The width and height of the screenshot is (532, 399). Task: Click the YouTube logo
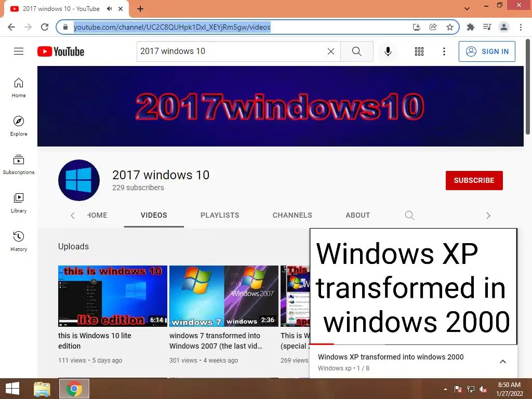tap(61, 51)
